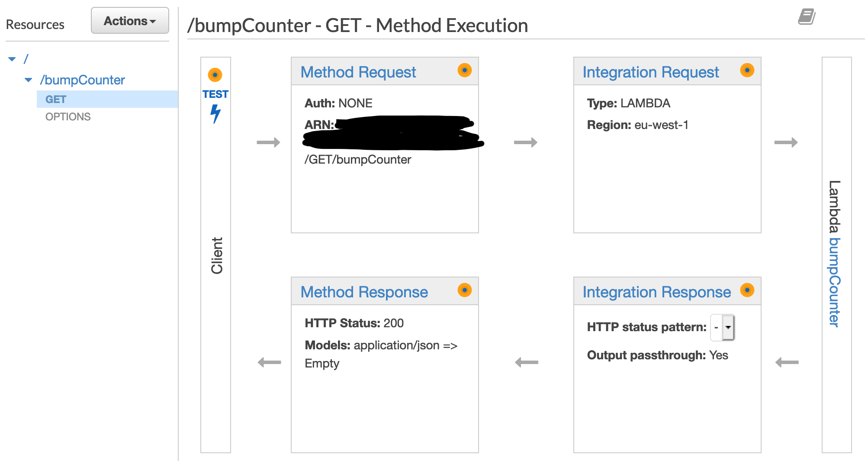Click orange dot in Method Request header
This screenshot has height=461, width=868.
point(465,70)
